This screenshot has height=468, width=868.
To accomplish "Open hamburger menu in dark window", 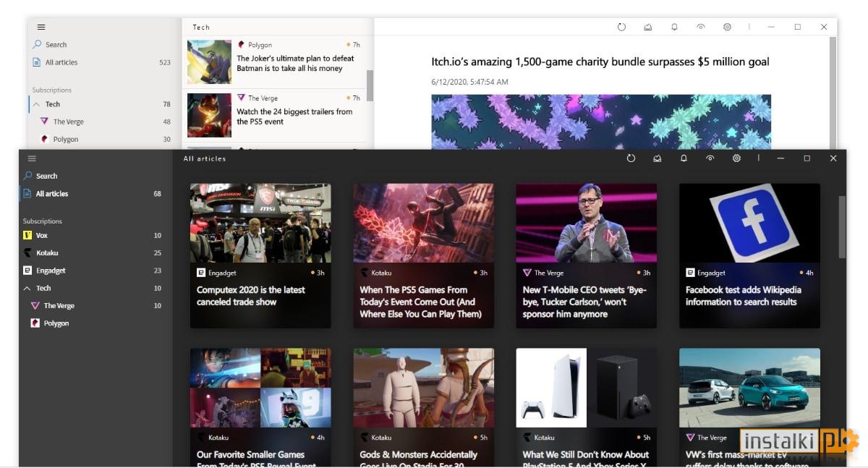I will click(32, 158).
